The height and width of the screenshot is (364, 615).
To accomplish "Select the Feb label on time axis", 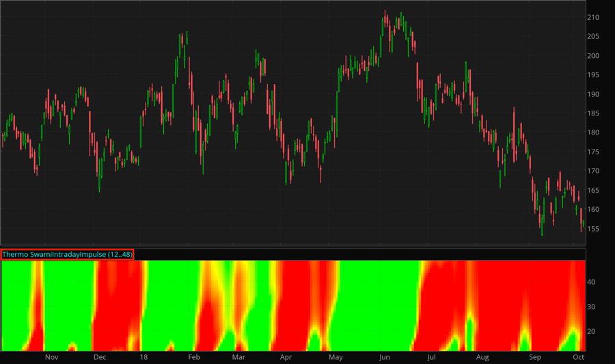I will pos(193,357).
